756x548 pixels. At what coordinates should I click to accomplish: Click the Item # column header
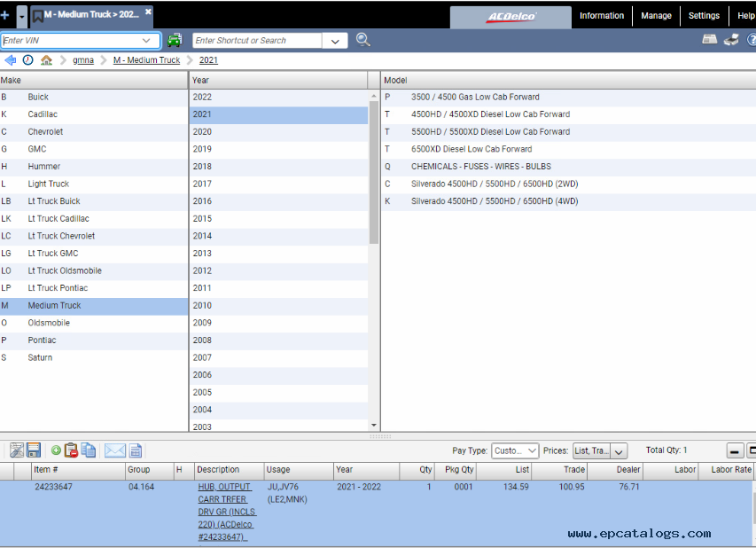click(78, 470)
